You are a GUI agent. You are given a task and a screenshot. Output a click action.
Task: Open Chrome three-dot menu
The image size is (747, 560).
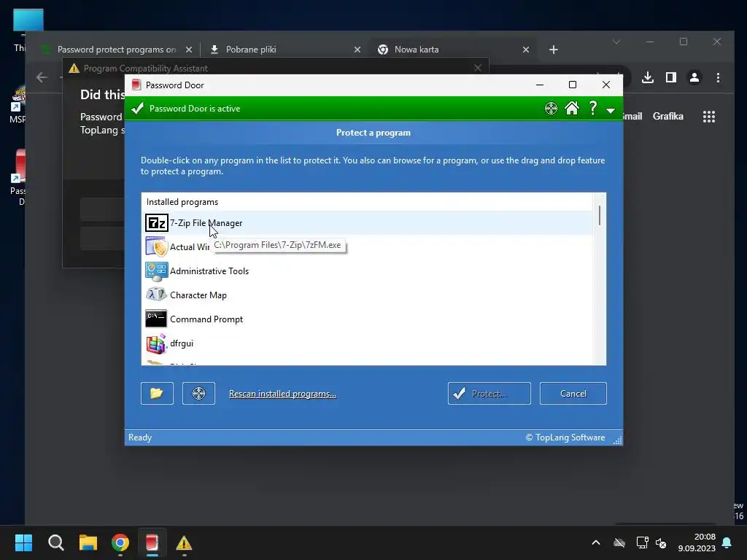coord(718,77)
